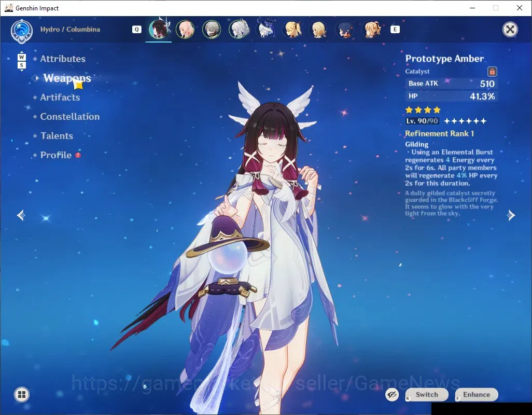Click the Enhance button
Image resolution: width=532 pixels, height=415 pixels.
(x=477, y=395)
